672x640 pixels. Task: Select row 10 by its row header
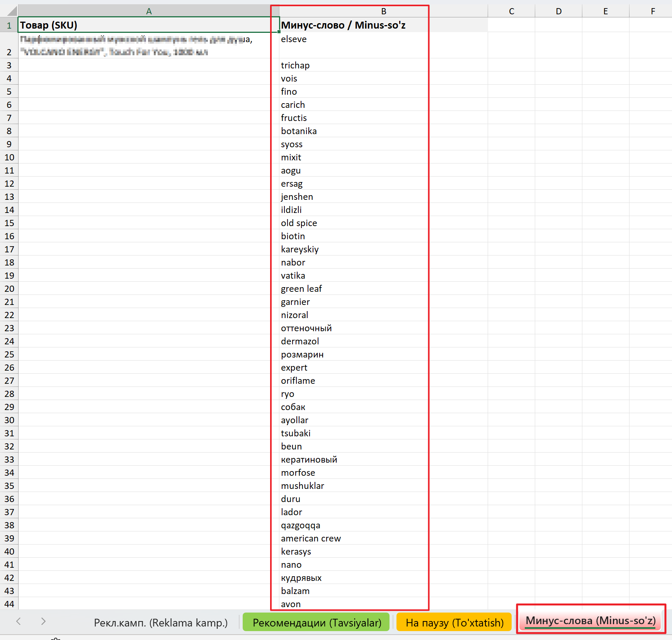pos(9,157)
